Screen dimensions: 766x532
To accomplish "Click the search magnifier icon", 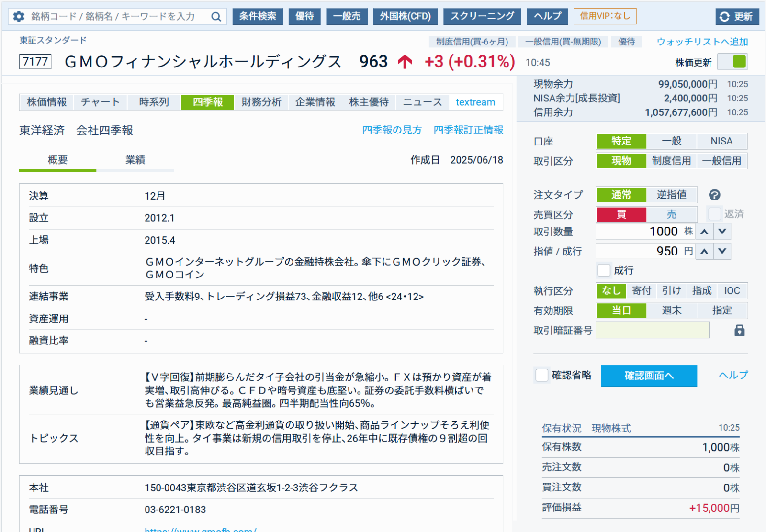I will coord(216,17).
